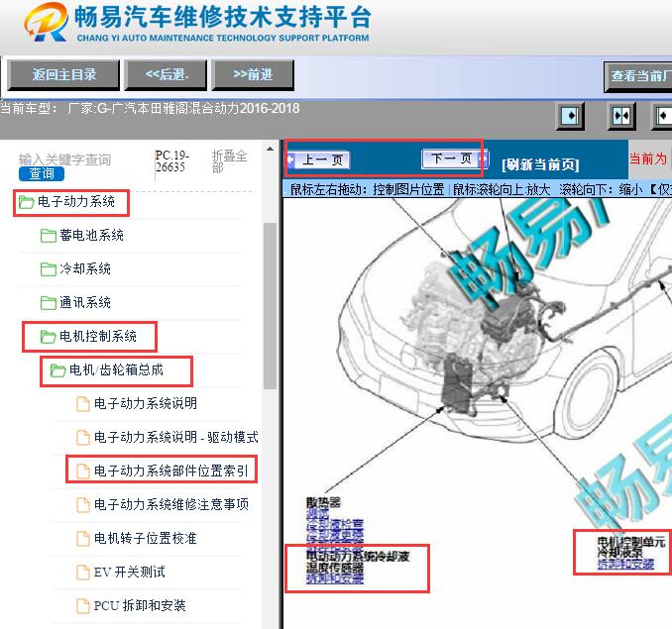This screenshot has width=672, height=629.
Task: Click 拆卸和安装 link under 温度传感器
Action: (335, 578)
